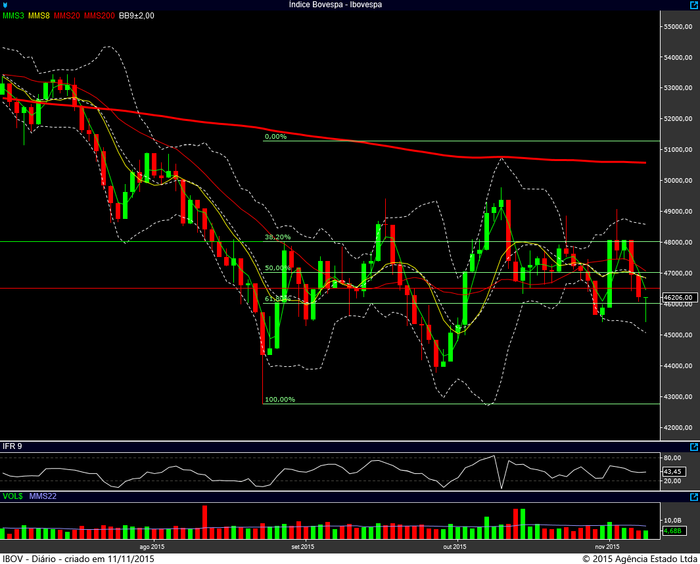700x564 pixels.
Task: Click the 51000,00 price axis label
Action: 678,150
